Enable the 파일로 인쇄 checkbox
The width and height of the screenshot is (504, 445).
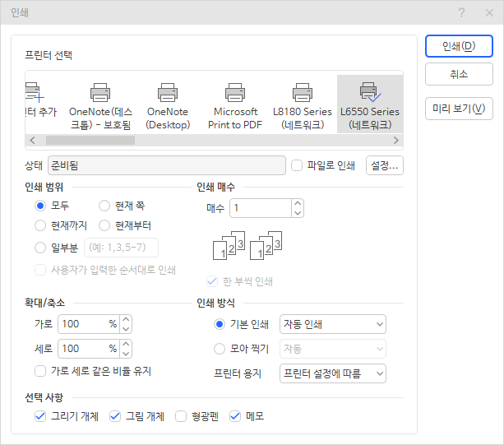297,165
